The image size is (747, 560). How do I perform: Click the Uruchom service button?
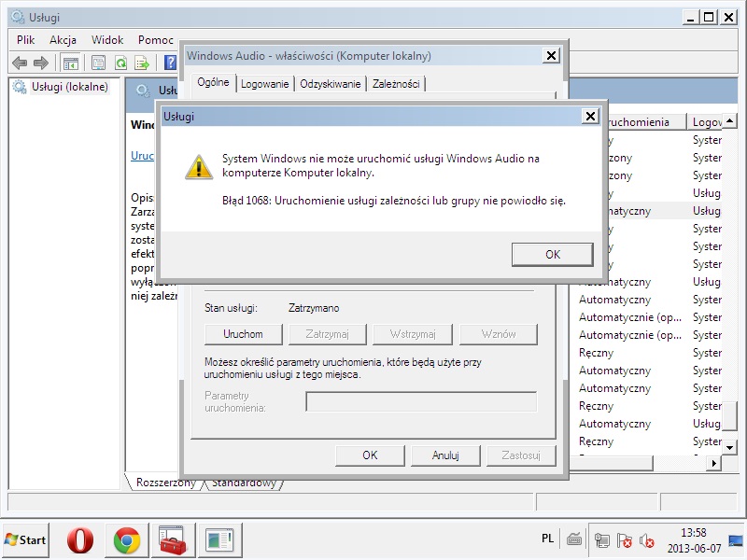click(243, 334)
